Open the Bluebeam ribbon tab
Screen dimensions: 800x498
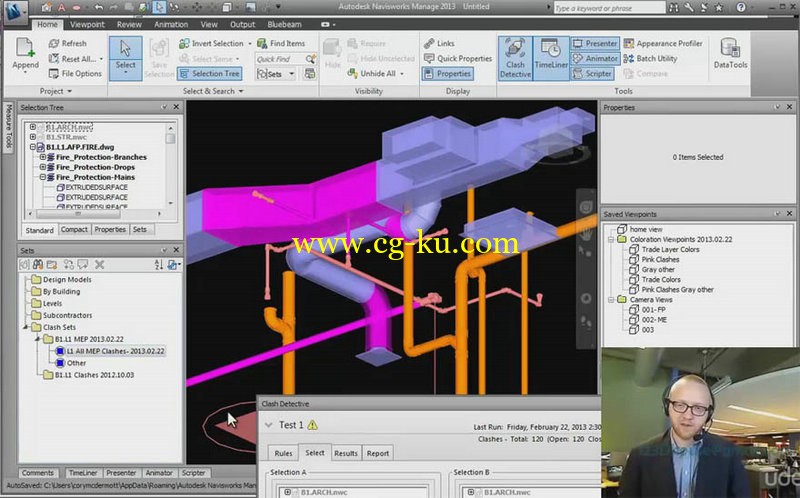point(284,24)
